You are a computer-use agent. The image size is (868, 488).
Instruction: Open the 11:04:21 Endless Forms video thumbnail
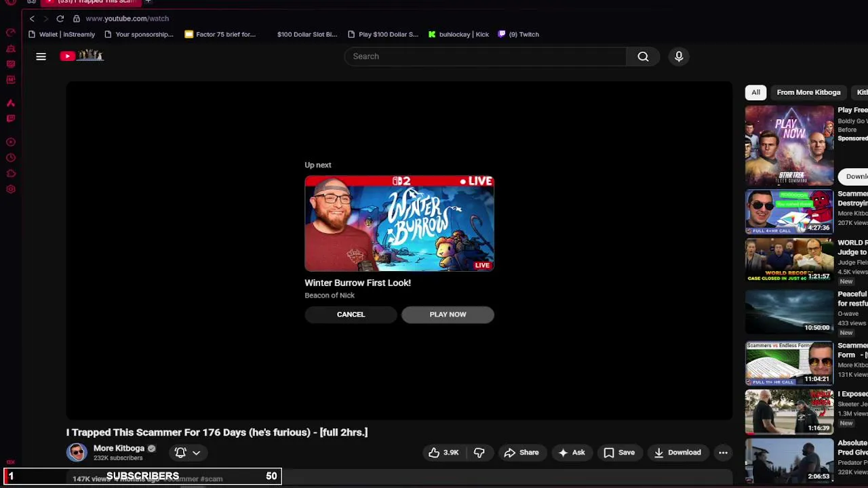(x=789, y=363)
